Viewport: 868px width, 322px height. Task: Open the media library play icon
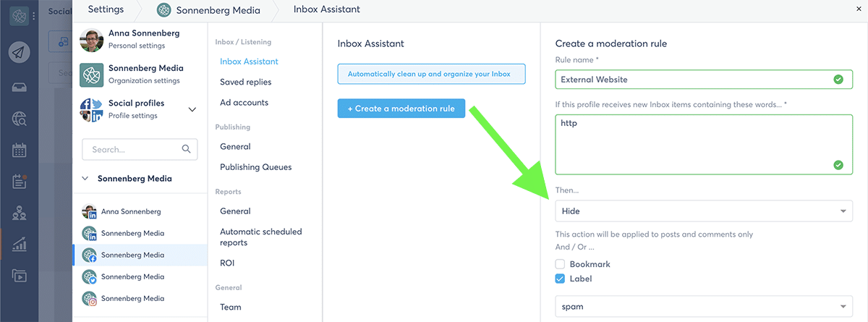pos(20,276)
